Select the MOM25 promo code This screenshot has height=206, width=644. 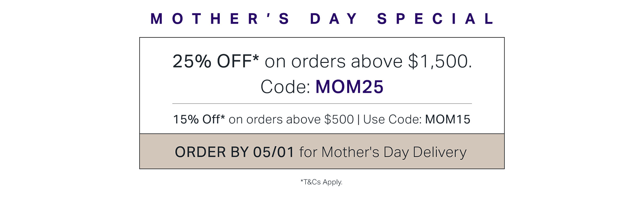(x=349, y=87)
